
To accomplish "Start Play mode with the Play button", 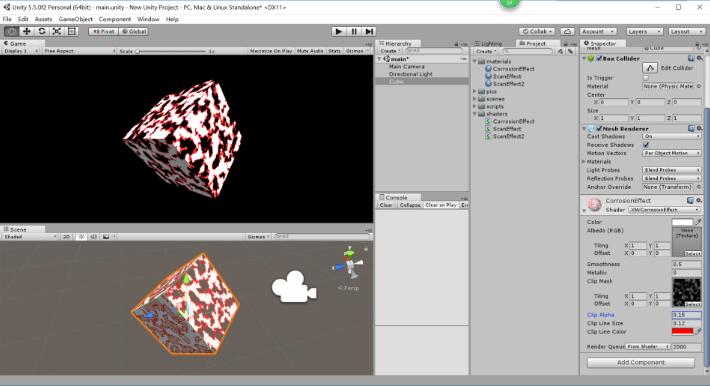I will tap(338, 31).
